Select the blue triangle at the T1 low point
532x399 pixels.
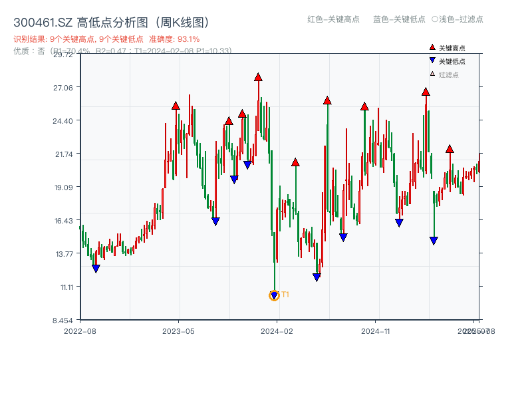pyautogui.click(x=274, y=293)
